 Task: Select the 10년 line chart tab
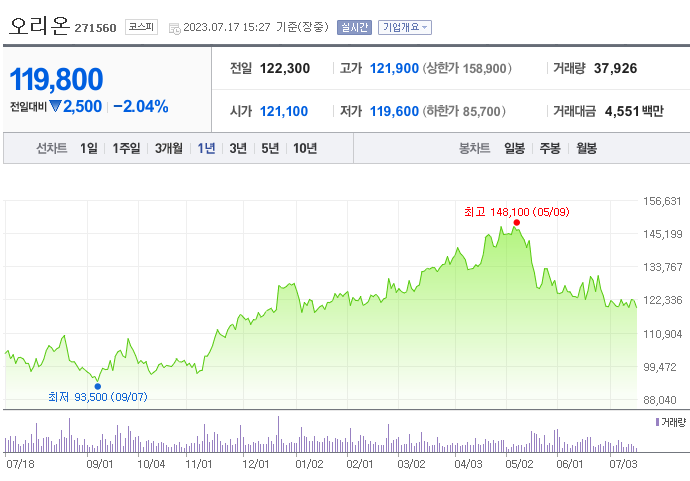[305, 148]
